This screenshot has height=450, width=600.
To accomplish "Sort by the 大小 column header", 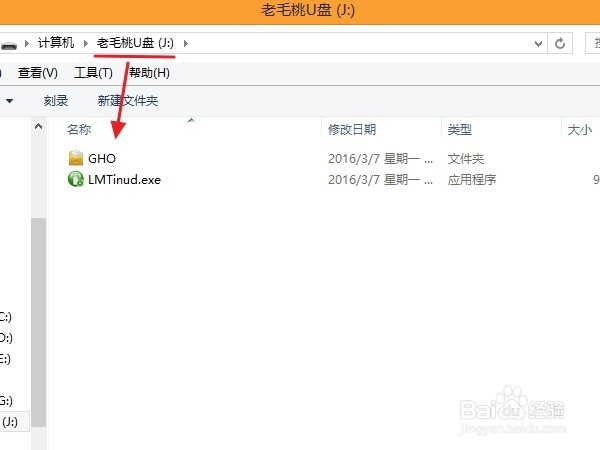I will (580, 129).
